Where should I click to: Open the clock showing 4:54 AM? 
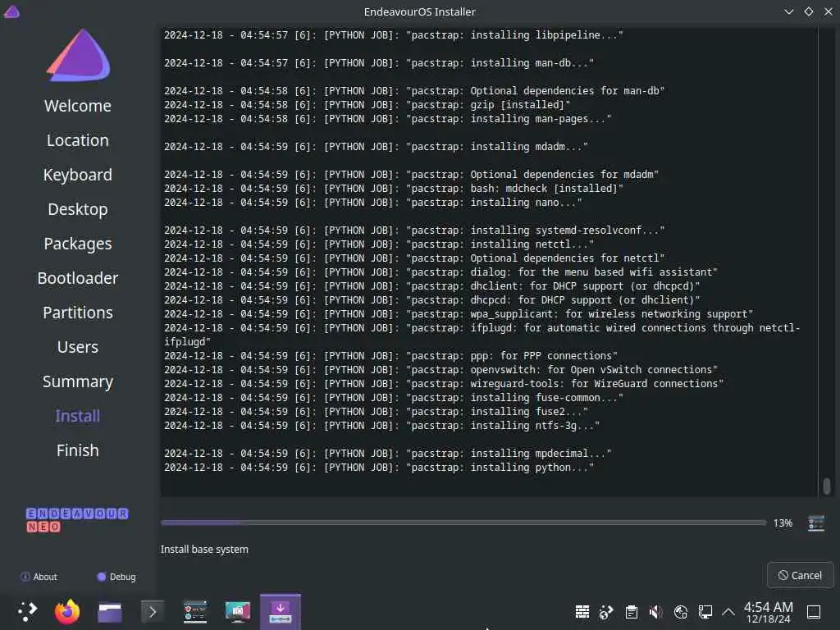coord(768,612)
